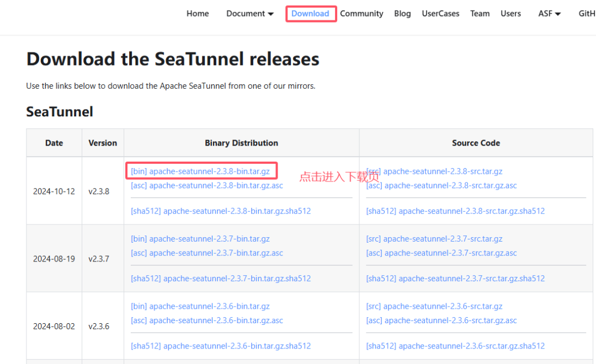Open the UserCases nav item

[x=440, y=14]
